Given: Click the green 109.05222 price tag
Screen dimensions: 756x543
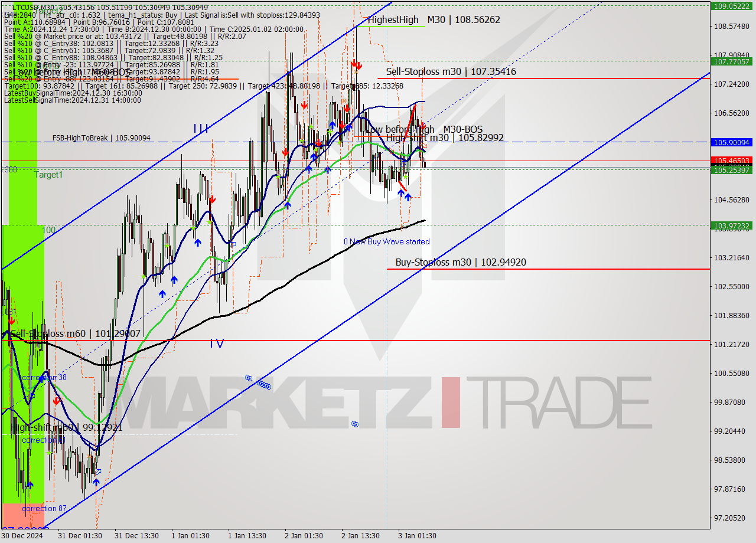Looking at the screenshot, I should pyautogui.click(x=732, y=6).
